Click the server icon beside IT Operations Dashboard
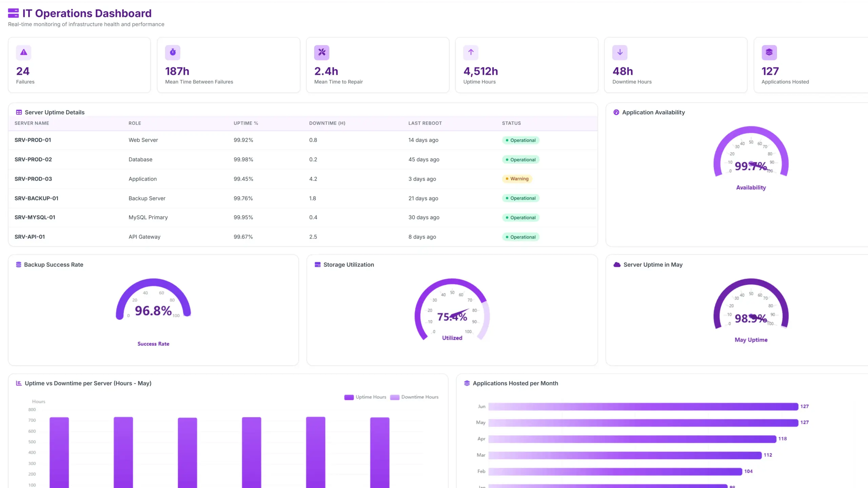This screenshot has width=868, height=488. pos(13,13)
